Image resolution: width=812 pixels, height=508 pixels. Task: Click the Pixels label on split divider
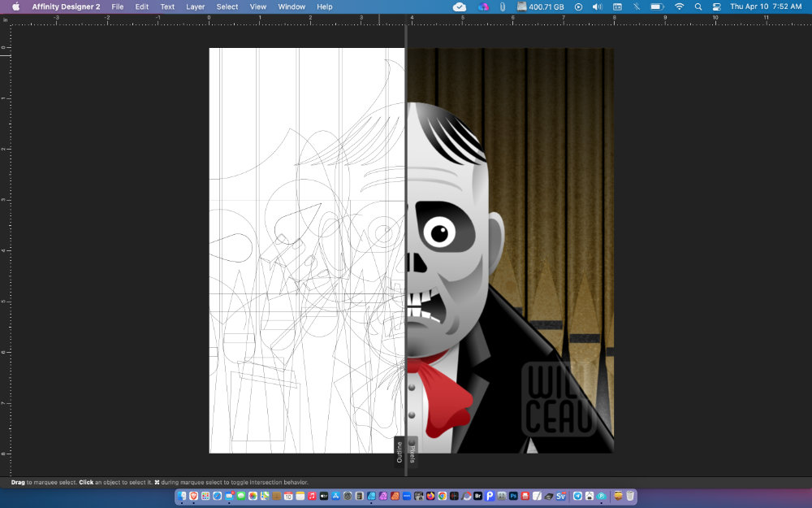pyautogui.click(x=412, y=453)
